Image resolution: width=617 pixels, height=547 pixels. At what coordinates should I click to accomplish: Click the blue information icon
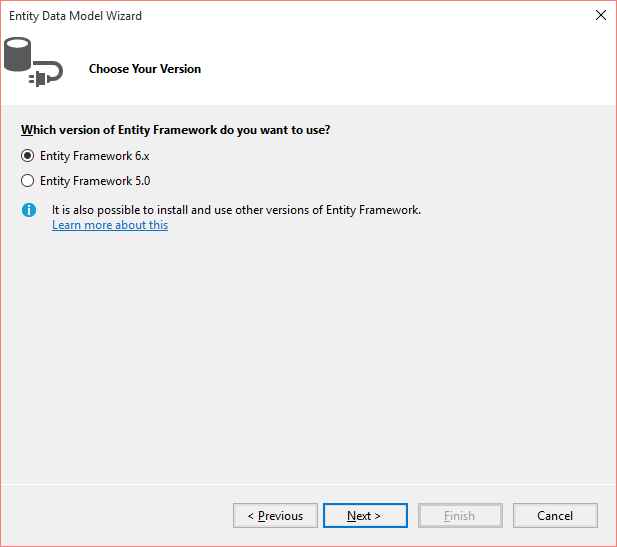29,210
